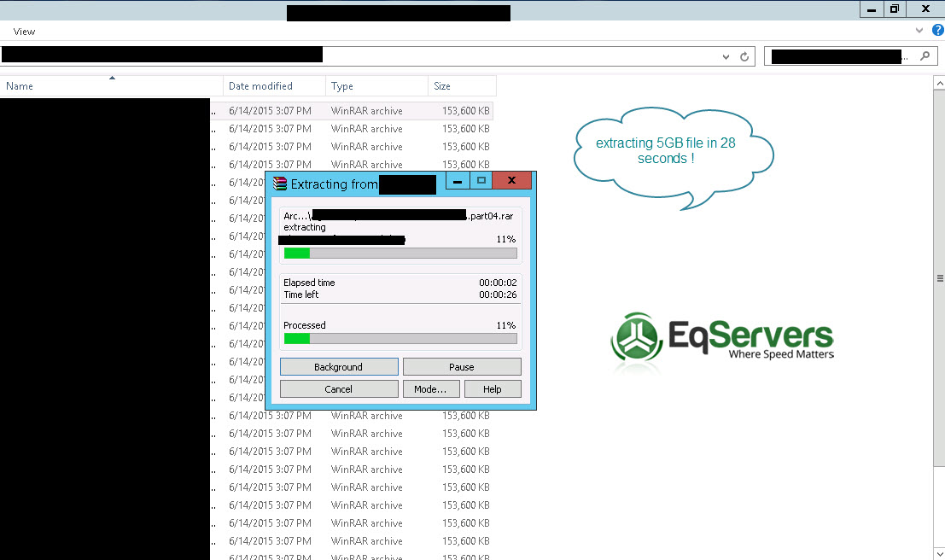
Task: Click the EqServers logo emblem
Action: 637,336
